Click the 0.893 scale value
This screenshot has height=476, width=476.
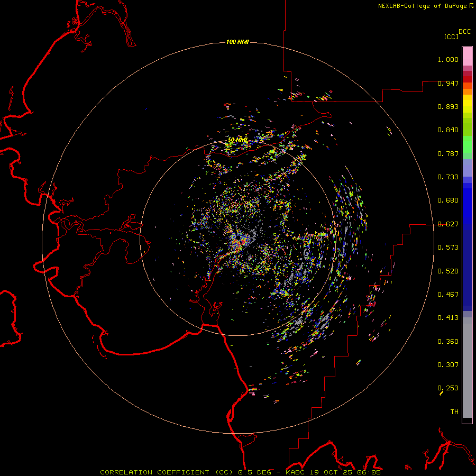point(448,106)
